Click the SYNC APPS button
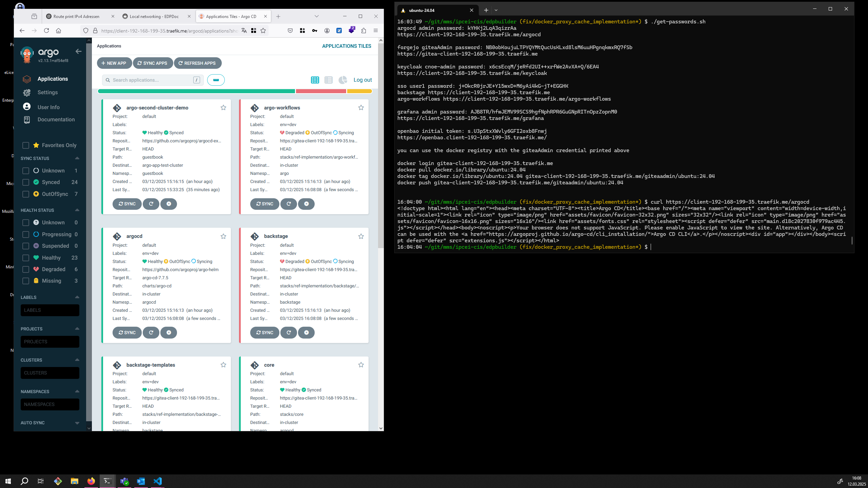This screenshot has height=488, width=868. click(x=153, y=63)
